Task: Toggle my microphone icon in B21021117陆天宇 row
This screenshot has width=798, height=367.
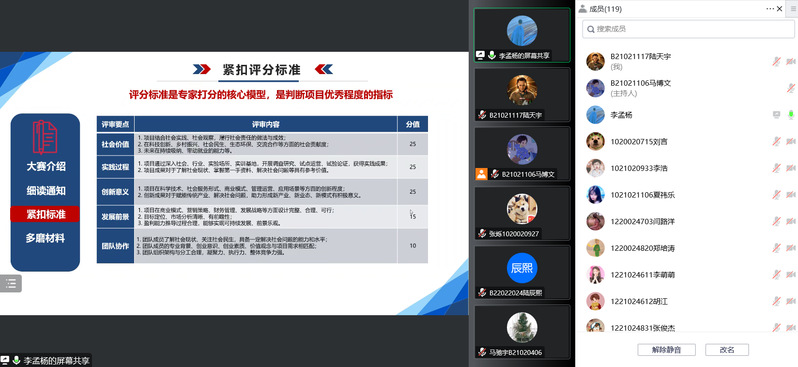Action: click(x=776, y=62)
